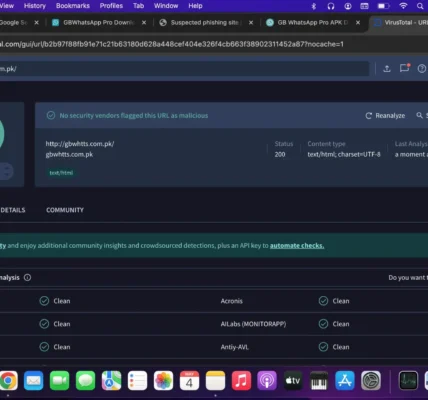Open the Window menu
The width and height of the screenshot is (428, 400).
(x=166, y=6)
